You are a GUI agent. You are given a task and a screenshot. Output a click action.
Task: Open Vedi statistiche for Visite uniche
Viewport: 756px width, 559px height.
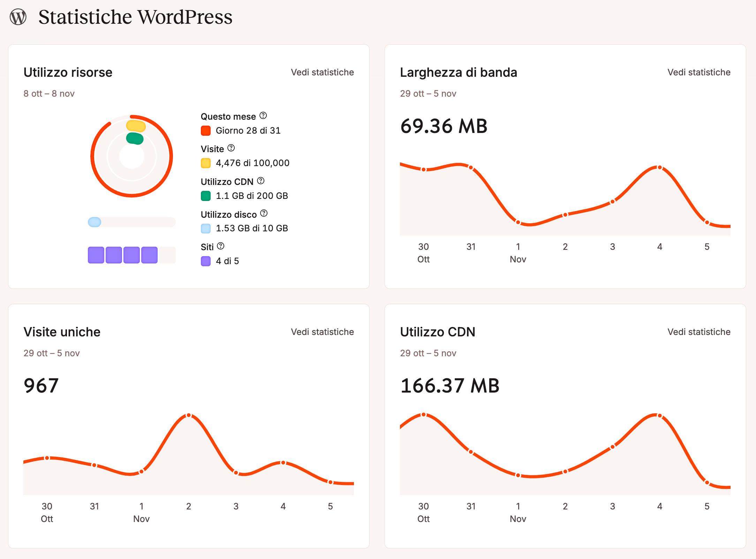pos(322,332)
